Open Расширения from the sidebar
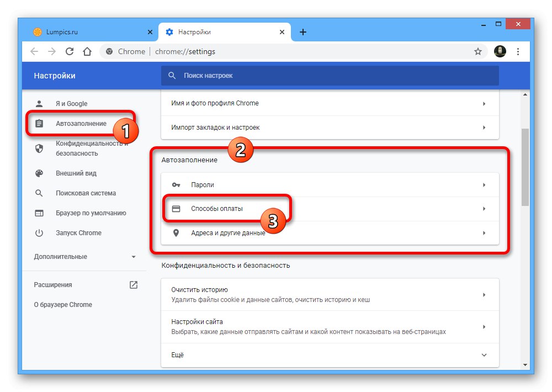This screenshot has height=392, width=552. pos(66,284)
